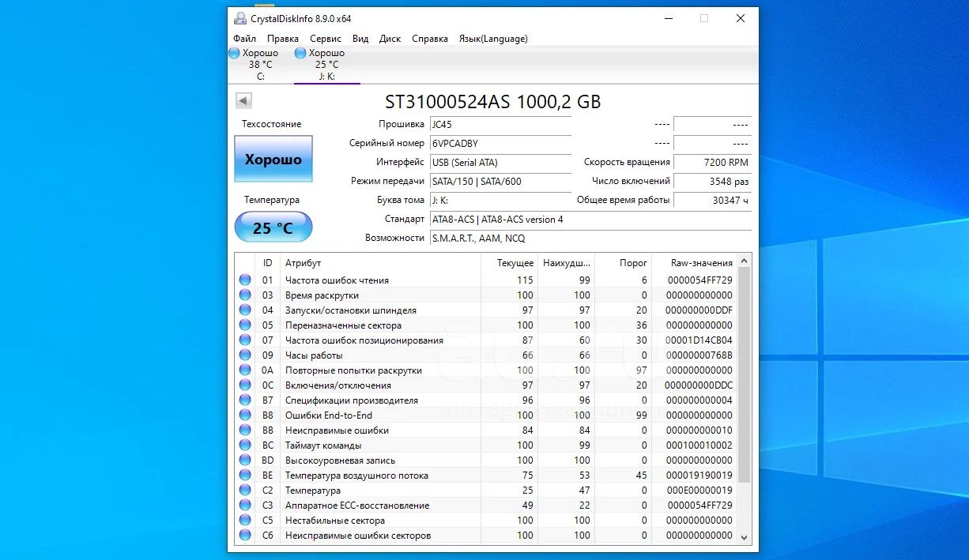Click the Интерфейс field USB (Serial ATA)
The image size is (969, 560).
pos(500,163)
